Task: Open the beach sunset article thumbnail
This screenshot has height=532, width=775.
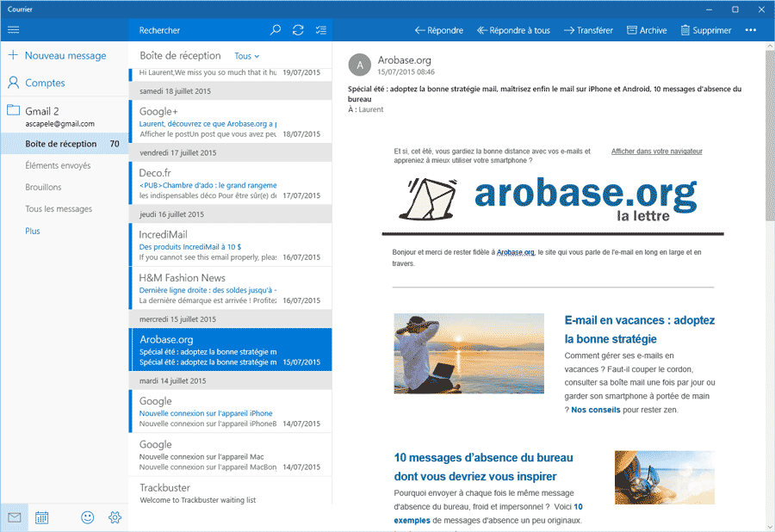Action: tap(469, 354)
